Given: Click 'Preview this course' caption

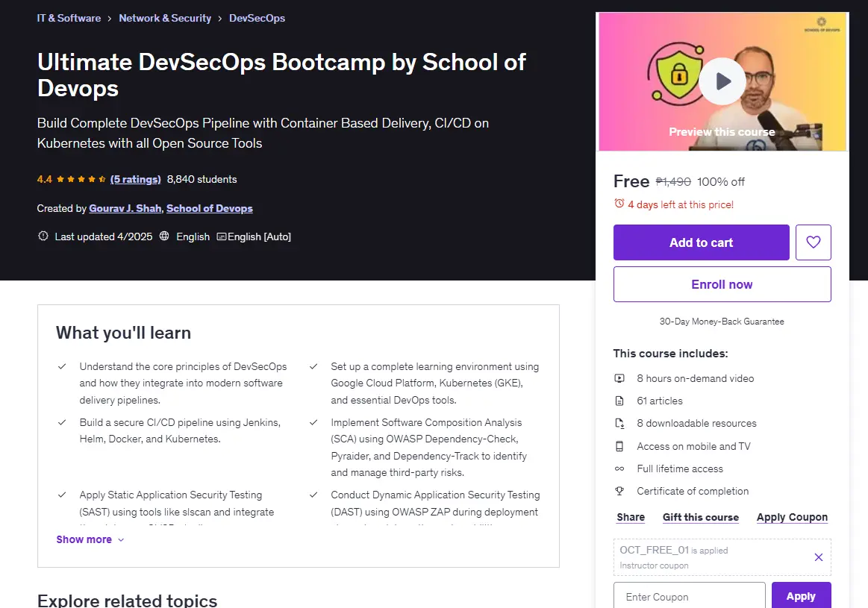Looking at the screenshot, I should (722, 131).
